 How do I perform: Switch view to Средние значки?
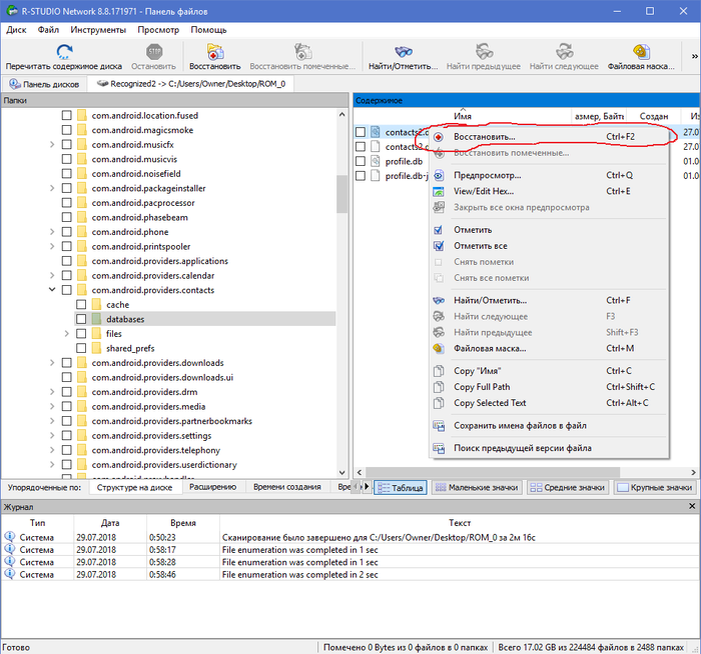[567, 487]
